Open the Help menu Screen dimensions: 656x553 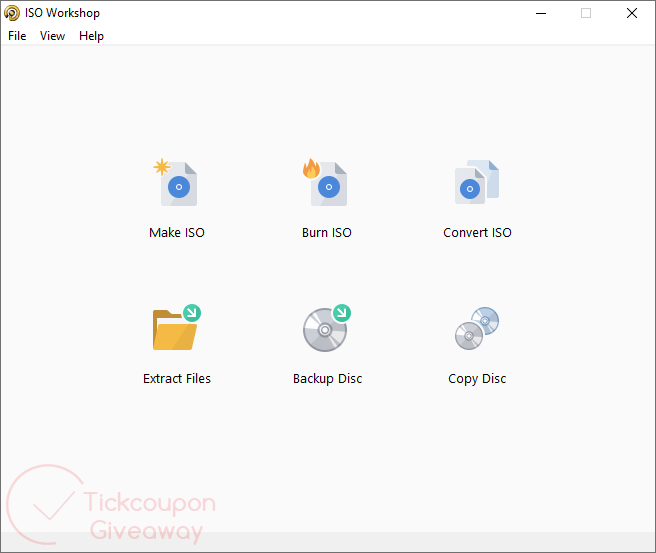coord(91,36)
